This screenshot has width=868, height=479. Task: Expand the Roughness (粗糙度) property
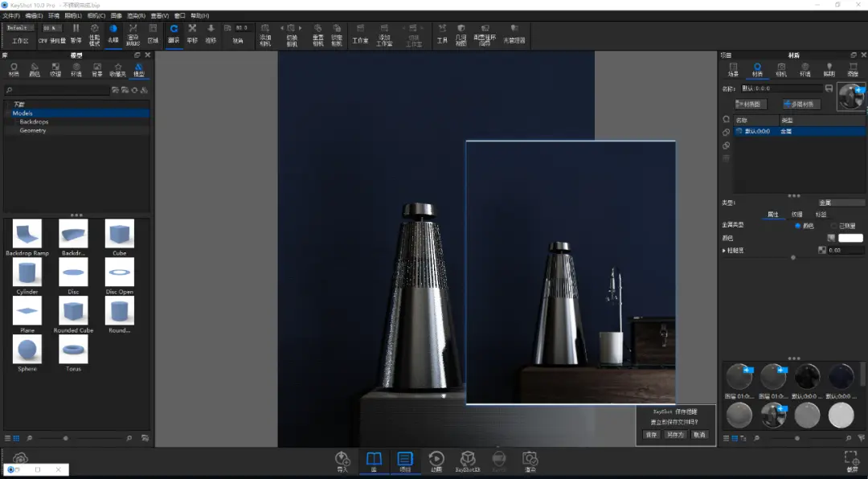tap(724, 251)
